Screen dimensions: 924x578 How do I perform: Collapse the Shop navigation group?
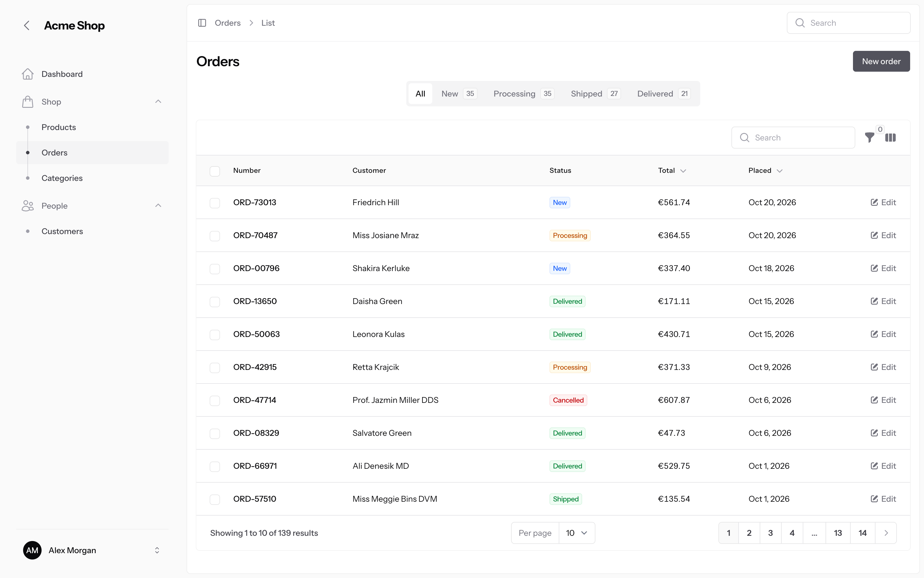click(158, 102)
